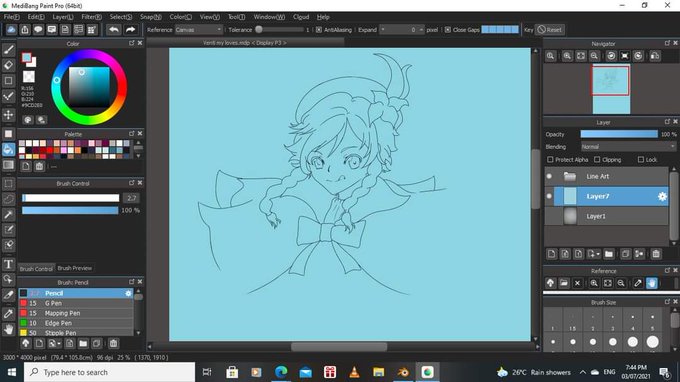
Task: Toggle Clipping checkbox
Action: tap(597, 160)
